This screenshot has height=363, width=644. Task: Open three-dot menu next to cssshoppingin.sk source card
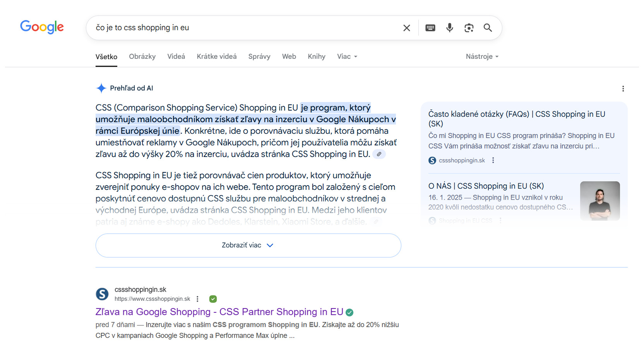click(x=493, y=160)
